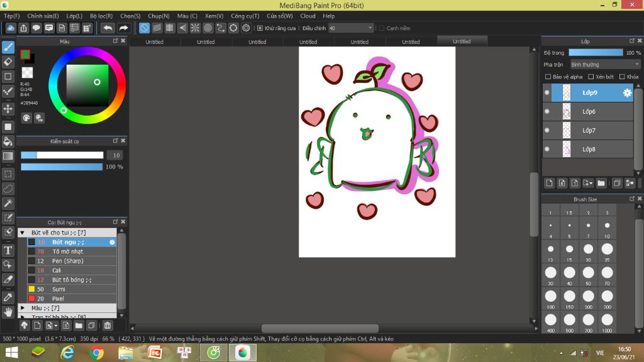Open Google Chrome from the taskbar
This screenshot has width=644, height=362.
point(96,353)
